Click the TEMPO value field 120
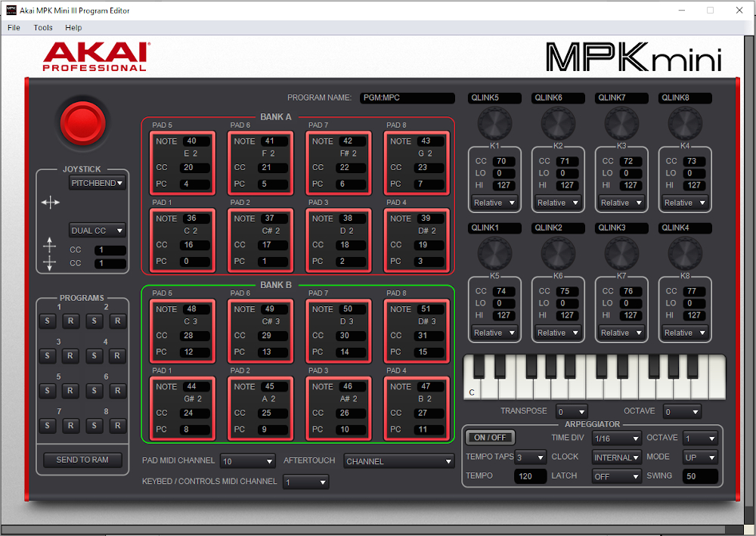Image resolution: width=756 pixels, height=536 pixels. [531, 476]
